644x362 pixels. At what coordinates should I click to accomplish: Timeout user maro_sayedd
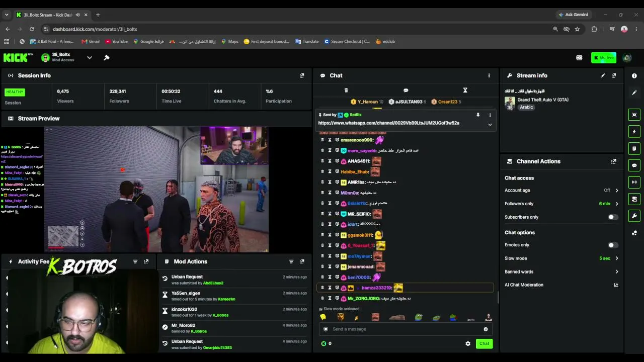[x=330, y=150]
